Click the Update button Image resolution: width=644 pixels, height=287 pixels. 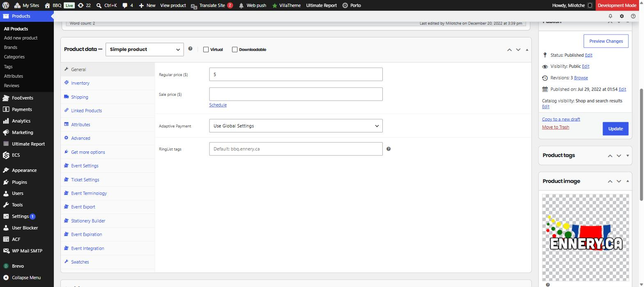(x=615, y=129)
